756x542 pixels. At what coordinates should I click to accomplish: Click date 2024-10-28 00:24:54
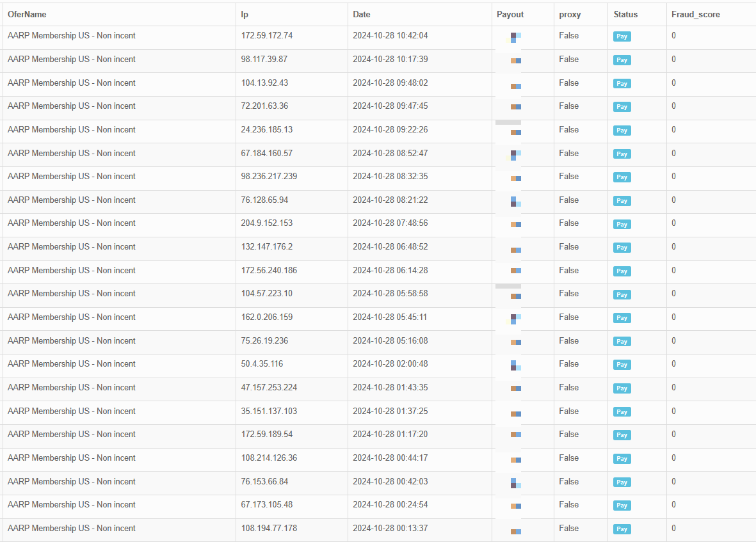pyautogui.click(x=390, y=504)
